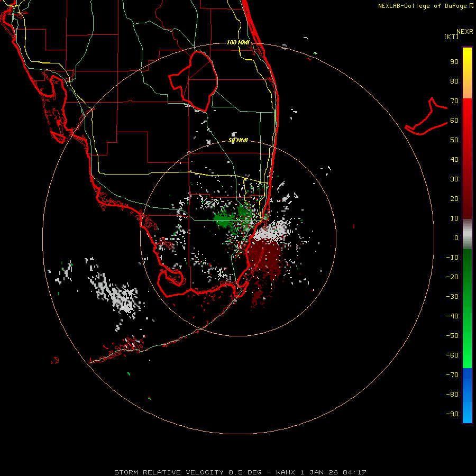
Task: Click the 30 knot label on the scale
Action: [454, 179]
